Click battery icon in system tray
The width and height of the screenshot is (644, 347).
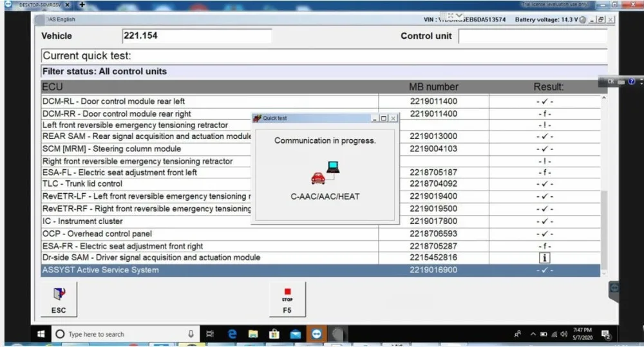click(x=544, y=334)
